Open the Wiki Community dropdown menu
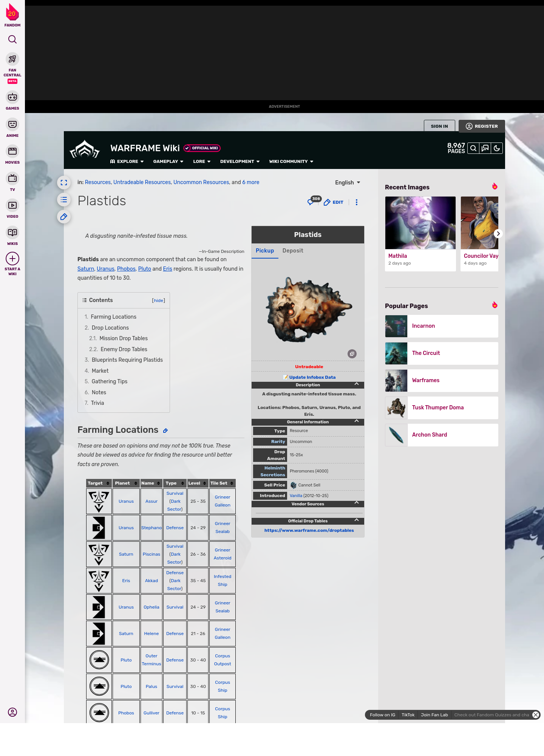Image resolution: width=544 pixels, height=756 pixels. pos(291,161)
